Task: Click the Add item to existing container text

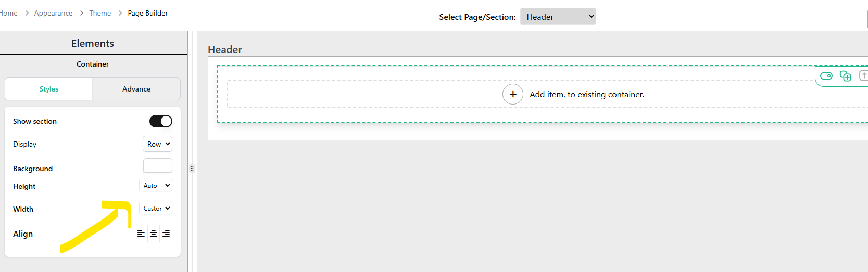Action: click(x=587, y=95)
